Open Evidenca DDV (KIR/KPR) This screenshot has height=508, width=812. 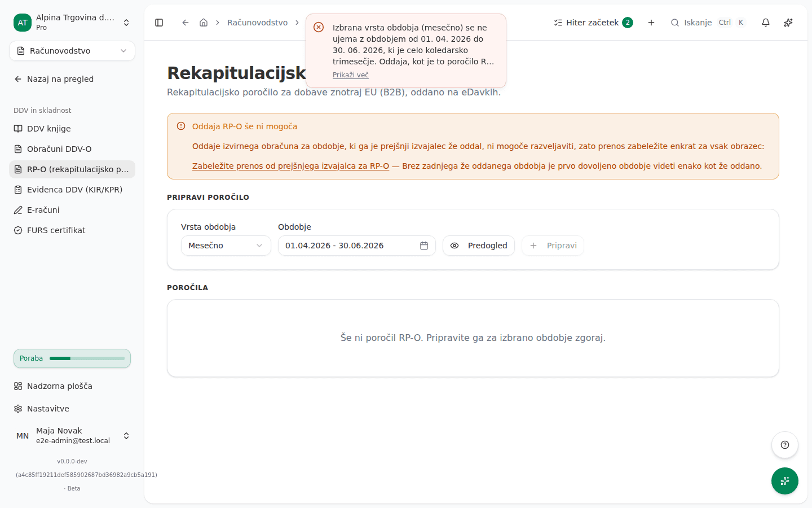(x=72, y=190)
